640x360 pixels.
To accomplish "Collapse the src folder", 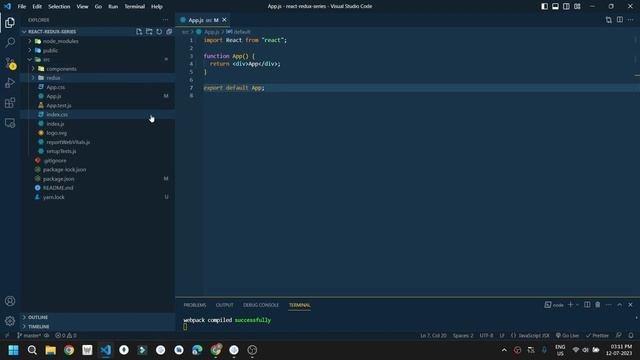I will (30, 60).
